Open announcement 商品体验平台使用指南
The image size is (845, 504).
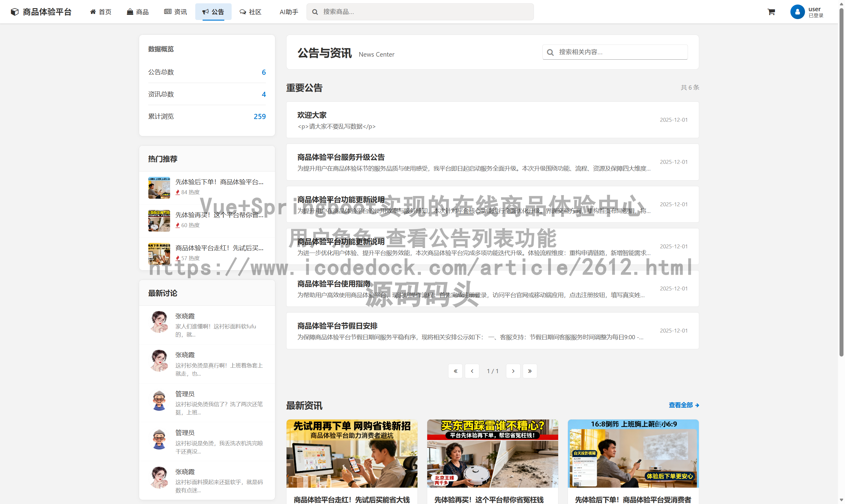334,284
